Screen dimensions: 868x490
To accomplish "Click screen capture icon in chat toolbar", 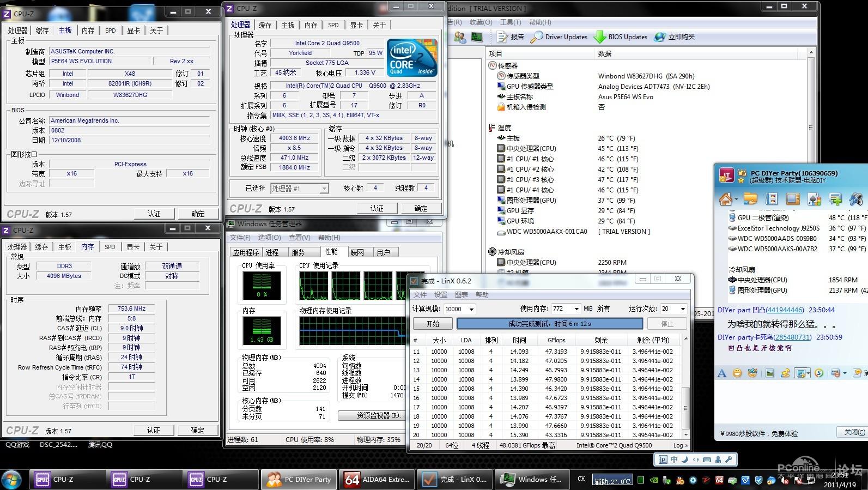I will pos(800,373).
